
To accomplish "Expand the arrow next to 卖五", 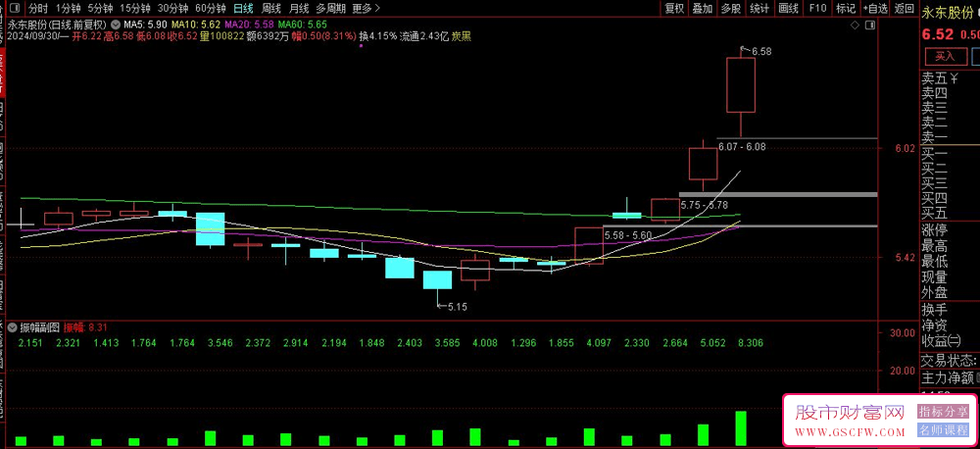I will (954, 78).
